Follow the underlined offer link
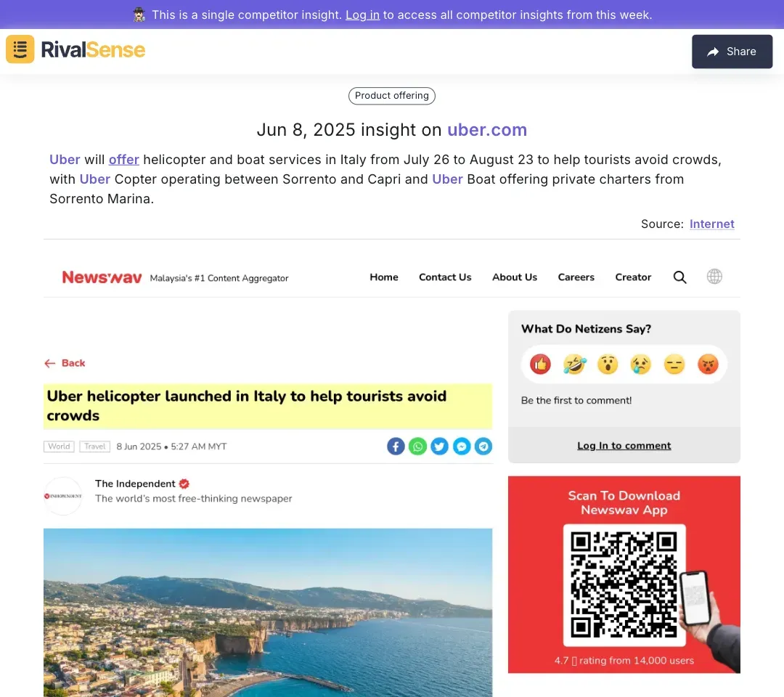Image resolution: width=784 pixels, height=697 pixels. pyautogui.click(x=124, y=160)
